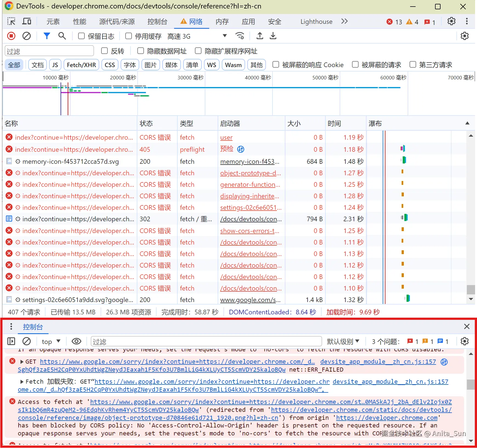
Task: Toggle live expression eye icon
Action: coord(76,341)
